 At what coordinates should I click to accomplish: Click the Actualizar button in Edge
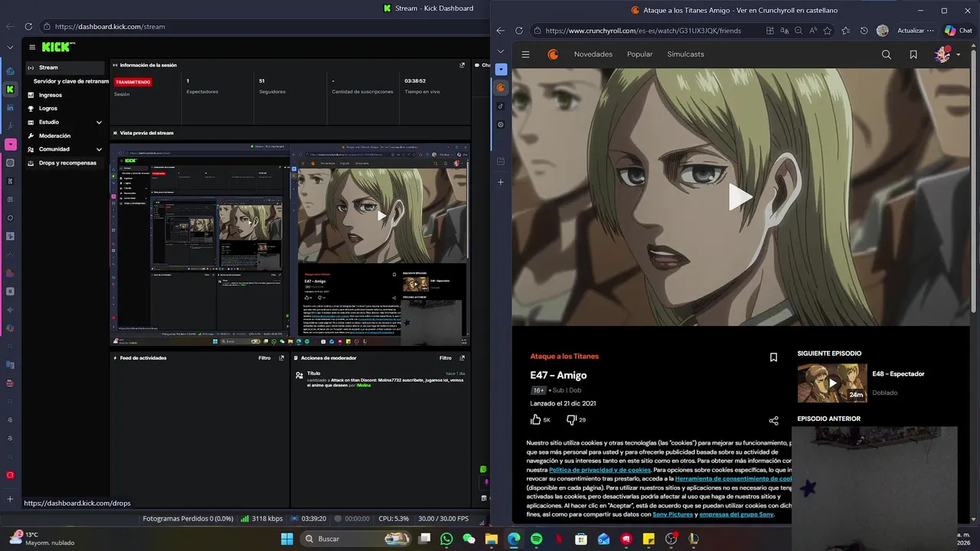click(x=915, y=31)
